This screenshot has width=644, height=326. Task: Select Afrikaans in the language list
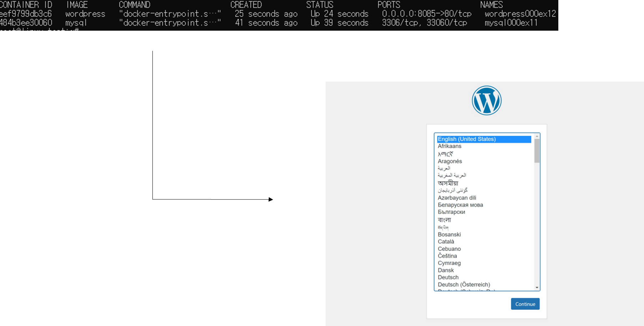(x=449, y=146)
